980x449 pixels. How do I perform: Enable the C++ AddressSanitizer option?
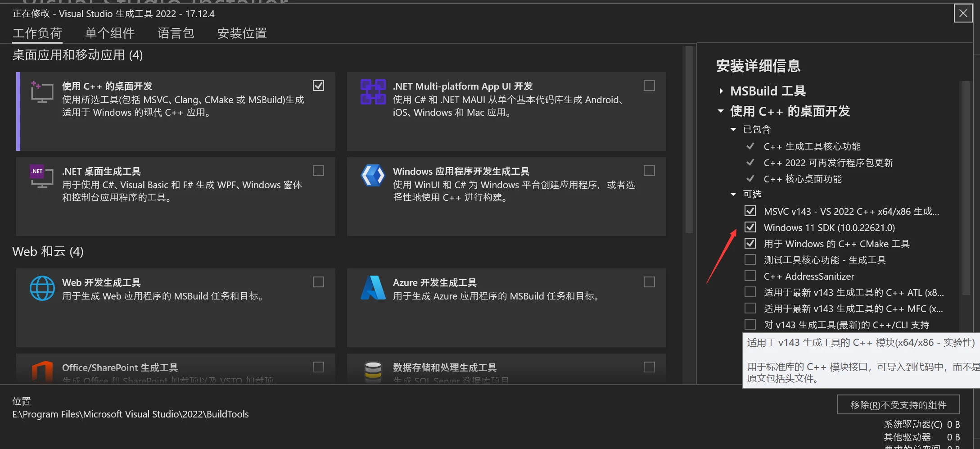pos(750,276)
